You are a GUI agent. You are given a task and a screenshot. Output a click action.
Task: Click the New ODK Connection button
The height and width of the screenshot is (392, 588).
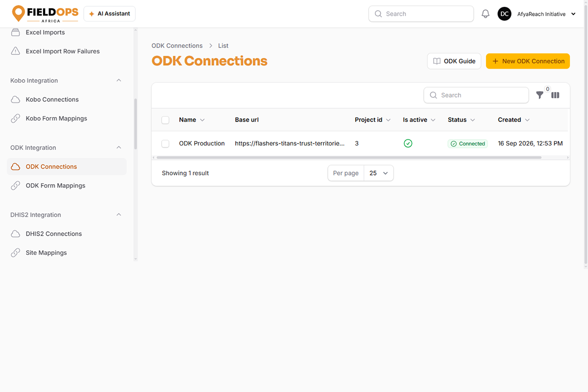point(528,61)
